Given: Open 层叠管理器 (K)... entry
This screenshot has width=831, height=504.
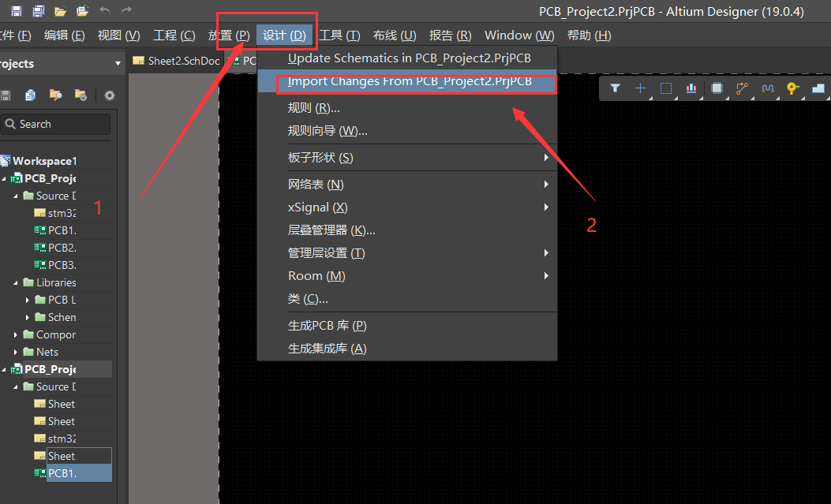Looking at the screenshot, I should (x=407, y=230).
